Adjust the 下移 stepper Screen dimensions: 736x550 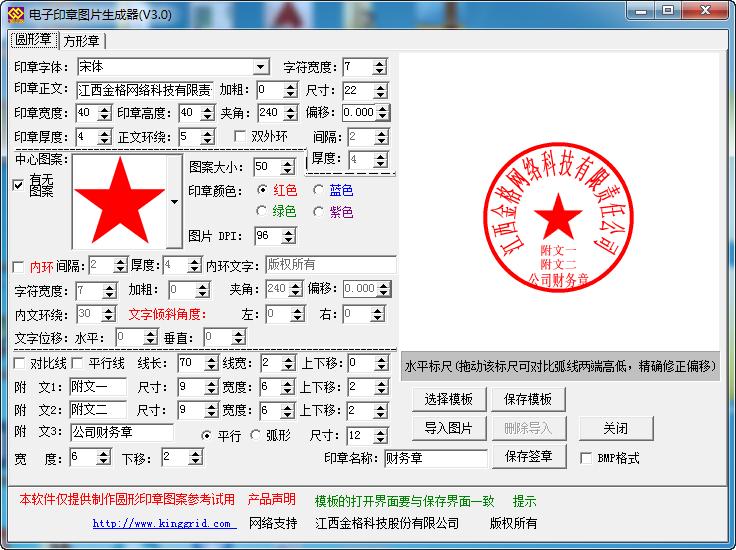click(195, 457)
